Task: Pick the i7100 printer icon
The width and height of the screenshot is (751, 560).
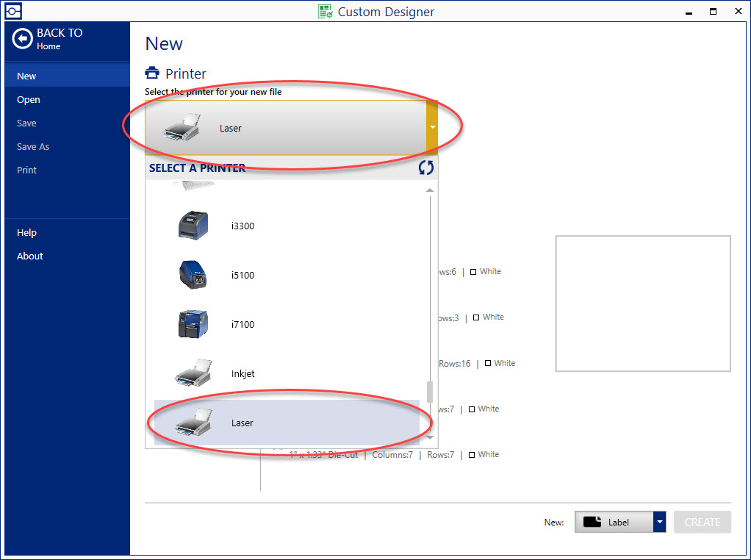Action: (x=194, y=324)
